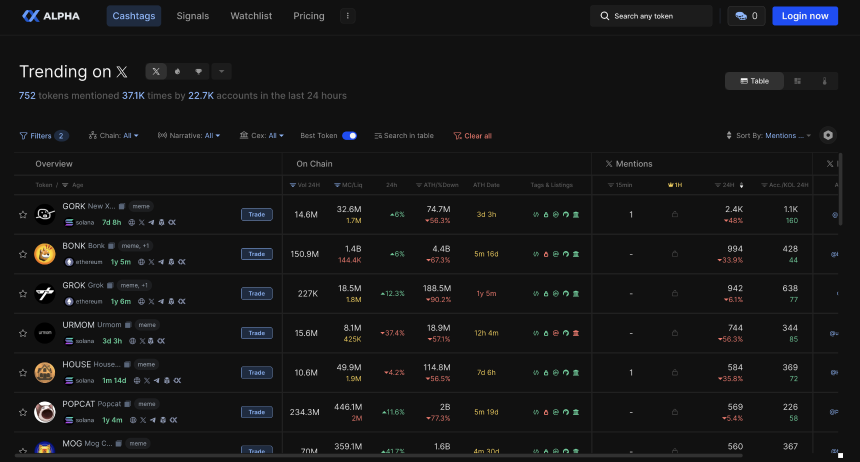
Task: Click the HOUSE token avatar
Action: (x=45, y=373)
